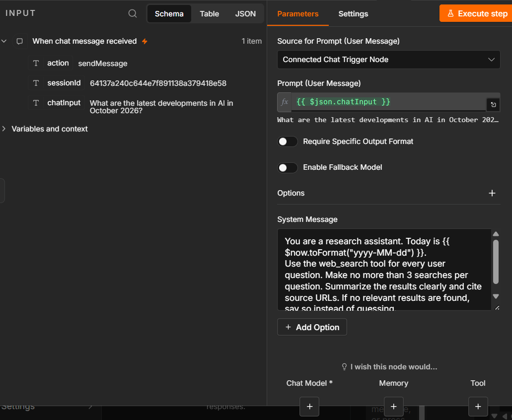Add an option with the Options plus icon

point(492,193)
